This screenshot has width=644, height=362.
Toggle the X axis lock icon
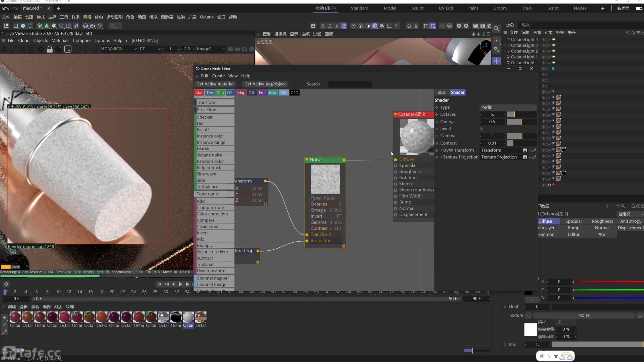click(323, 26)
